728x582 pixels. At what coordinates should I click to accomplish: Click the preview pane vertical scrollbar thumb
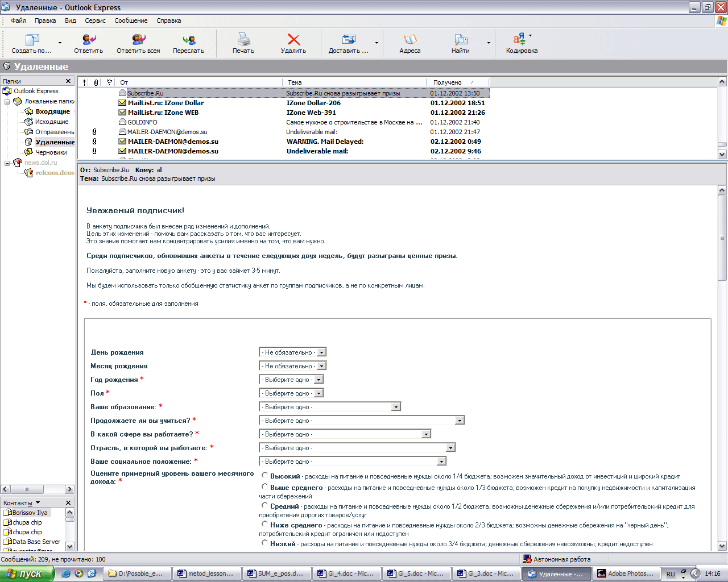(x=722, y=238)
